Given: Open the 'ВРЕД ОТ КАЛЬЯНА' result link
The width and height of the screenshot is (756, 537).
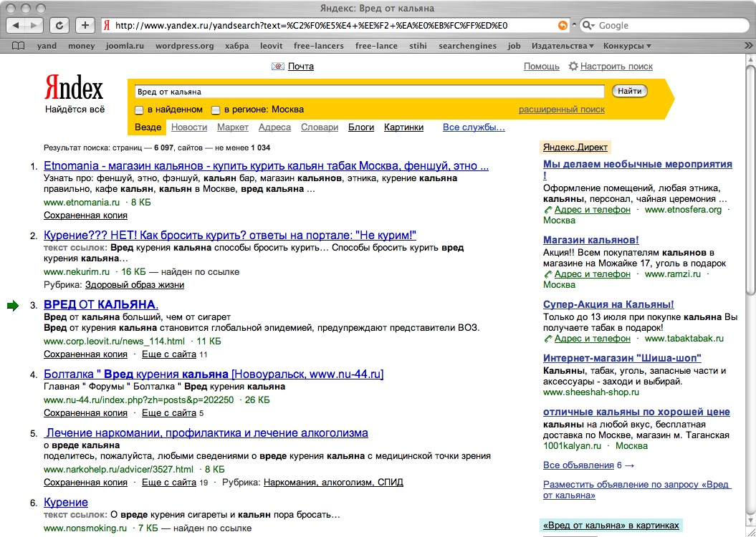Looking at the screenshot, I should (100, 304).
